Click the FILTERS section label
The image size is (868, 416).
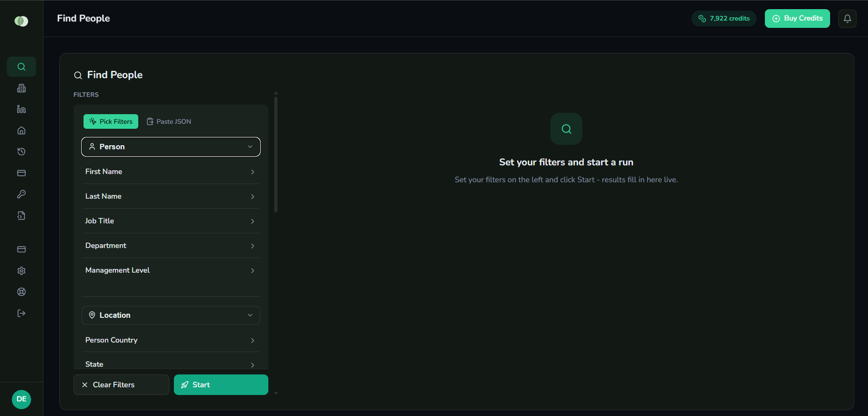point(86,95)
